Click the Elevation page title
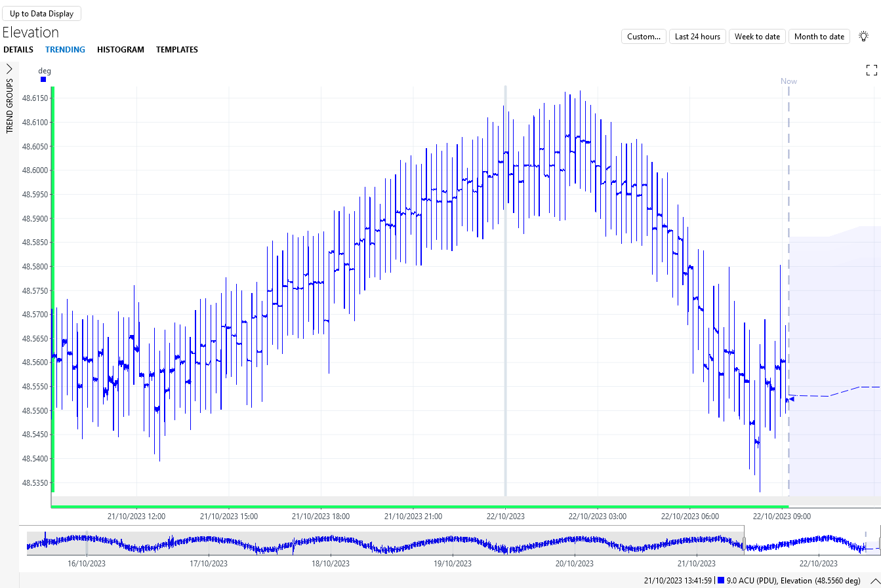This screenshot has height=588, width=881. click(31, 33)
